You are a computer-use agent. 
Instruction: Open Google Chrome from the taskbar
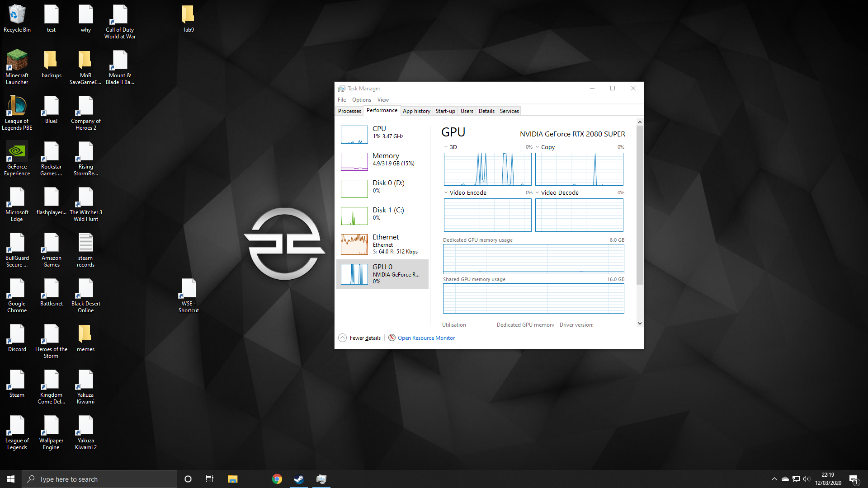(x=277, y=479)
